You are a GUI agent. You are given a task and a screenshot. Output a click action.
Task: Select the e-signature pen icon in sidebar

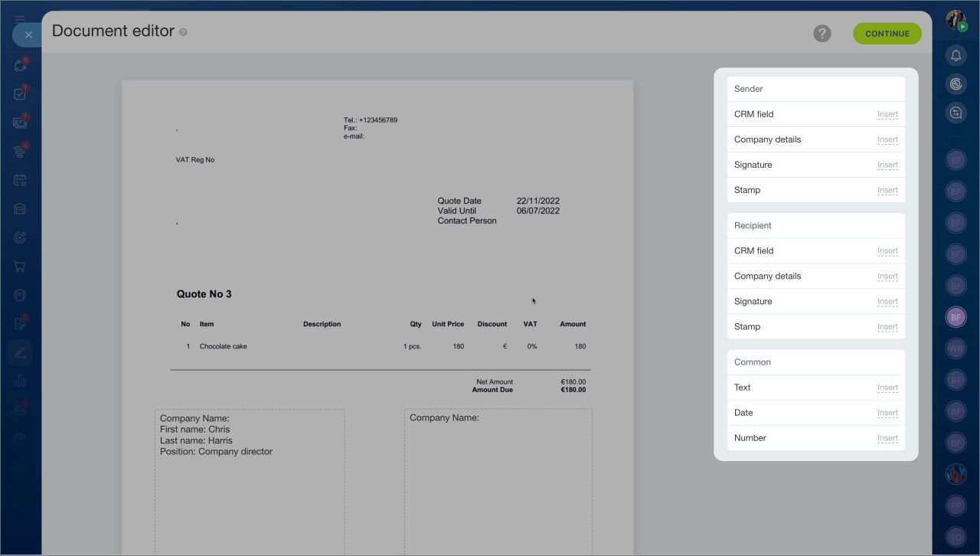point(21,352)
